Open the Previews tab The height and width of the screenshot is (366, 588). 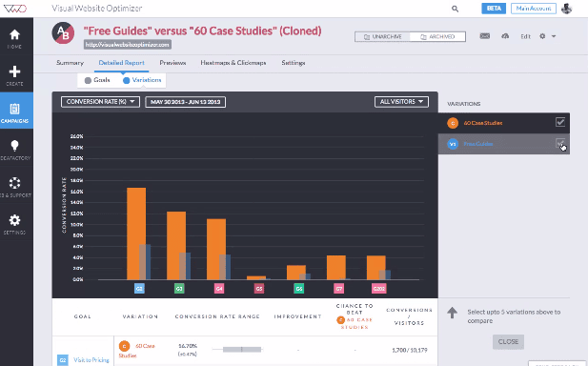(172, 63)
